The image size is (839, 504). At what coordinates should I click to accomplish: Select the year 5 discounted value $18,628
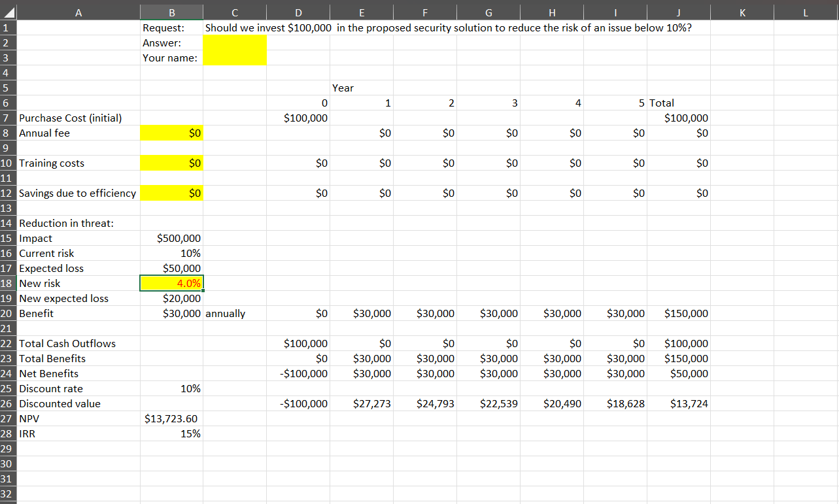pyautogui.click(x=615, y=404)
